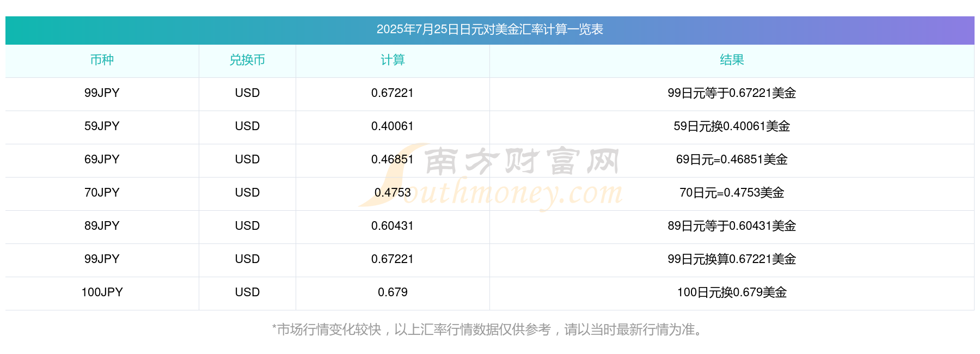Select the result '89日元等于0.60431美金'
The image size is (980, 354).
point(732,226)
